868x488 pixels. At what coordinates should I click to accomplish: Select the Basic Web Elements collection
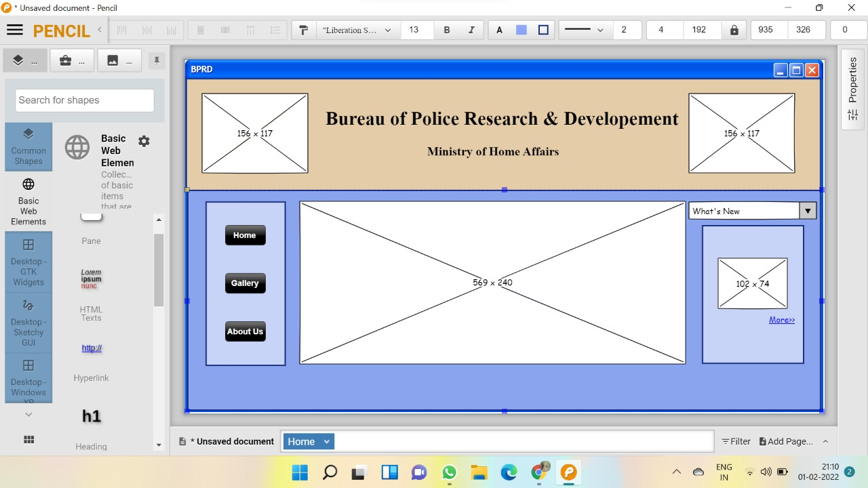[x=28, y=201]
